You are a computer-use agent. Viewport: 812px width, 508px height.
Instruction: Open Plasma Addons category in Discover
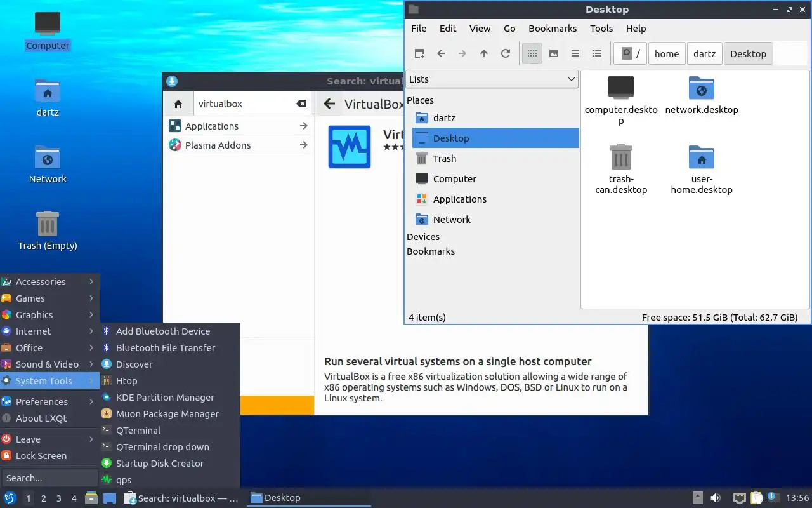239,145
